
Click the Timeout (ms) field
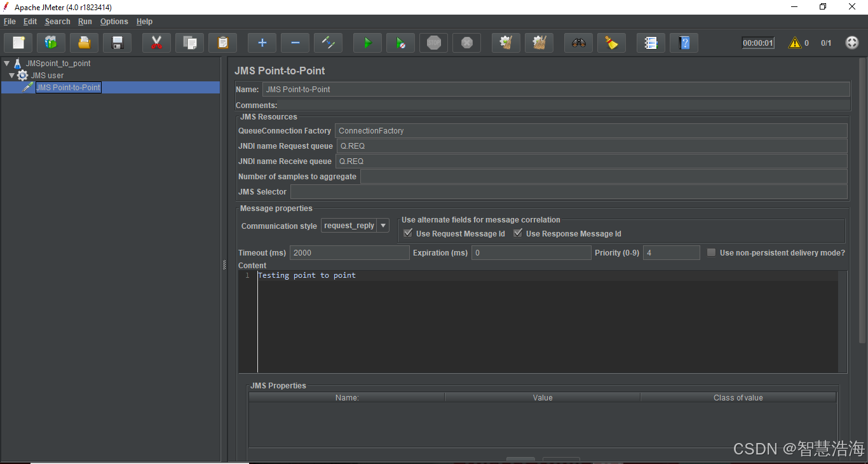coord(349,253)
